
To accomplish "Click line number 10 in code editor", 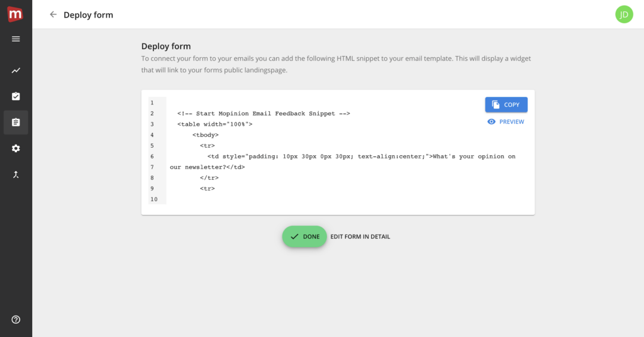I will point(154,199).
